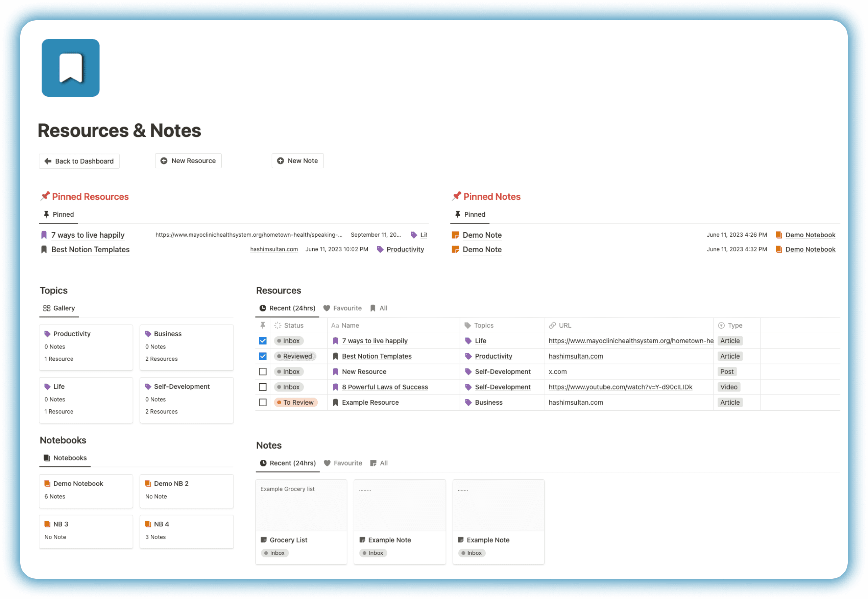Toggle the checkbox for Best Notion Templates
This screenshot has width=868, height=599.
[x=261, y=356]
